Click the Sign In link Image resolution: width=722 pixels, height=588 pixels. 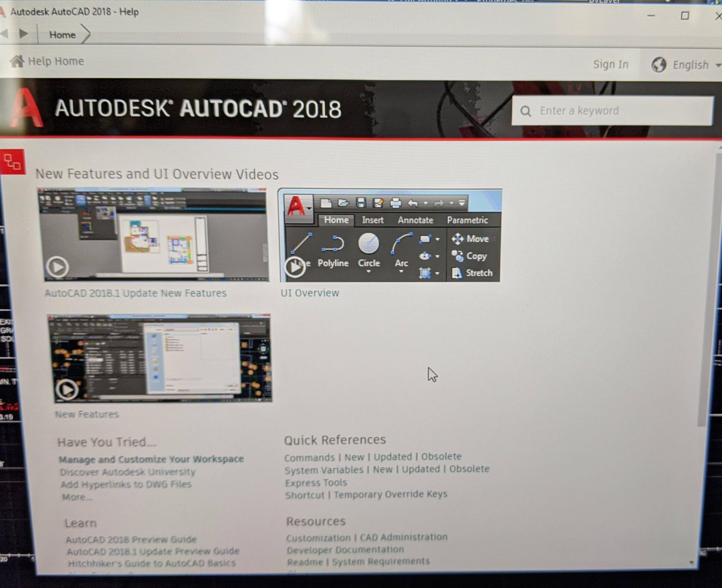(x=610, y=64)
